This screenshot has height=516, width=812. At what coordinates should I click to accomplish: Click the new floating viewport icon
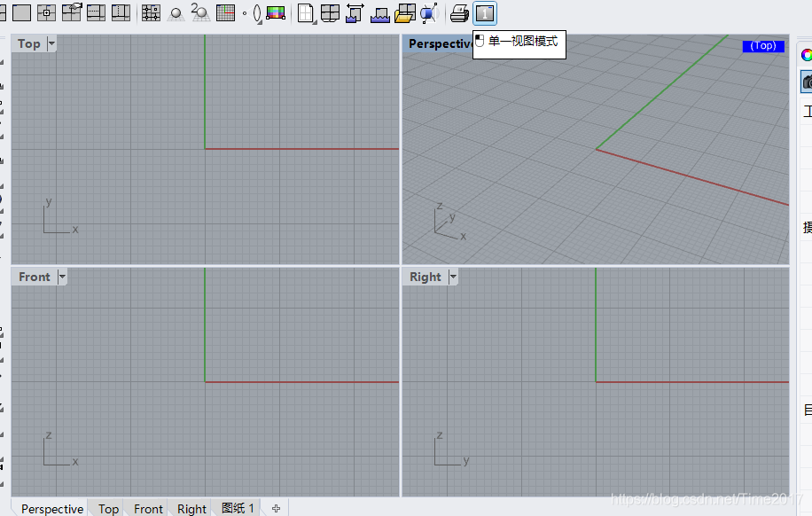tap(47, 13)
